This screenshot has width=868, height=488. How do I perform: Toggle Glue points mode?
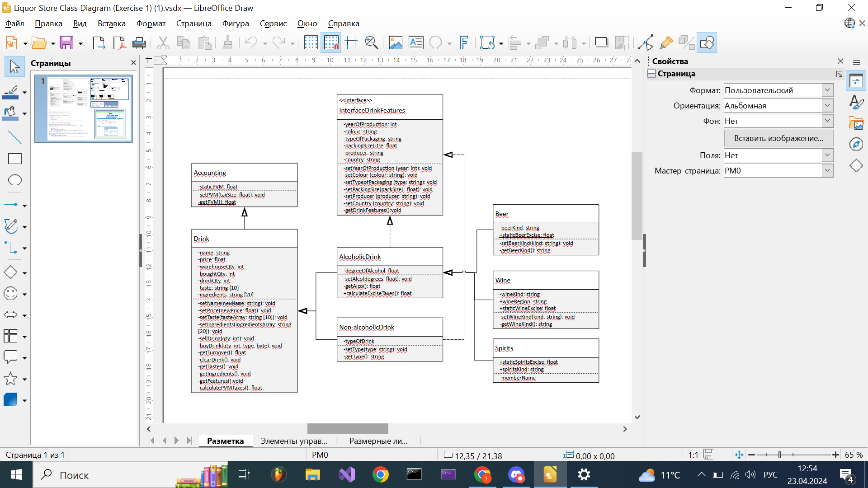click(666, 43)
